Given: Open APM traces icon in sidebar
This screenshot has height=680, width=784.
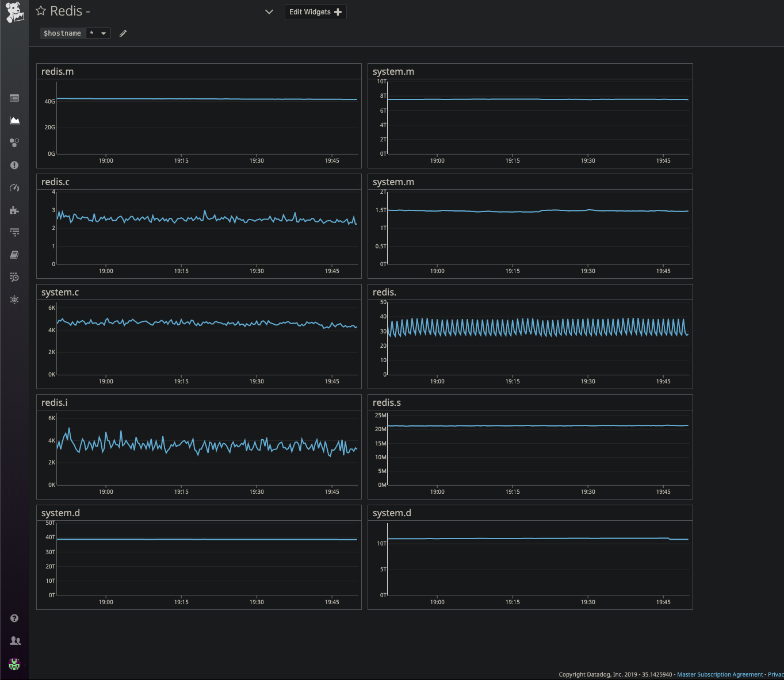Looking at the screenshot, I should [14, 232].
